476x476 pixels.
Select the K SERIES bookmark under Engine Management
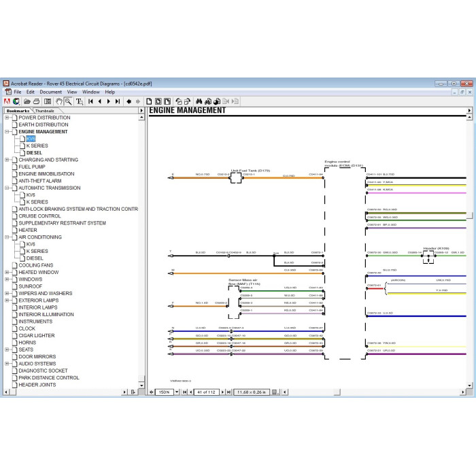37,146
